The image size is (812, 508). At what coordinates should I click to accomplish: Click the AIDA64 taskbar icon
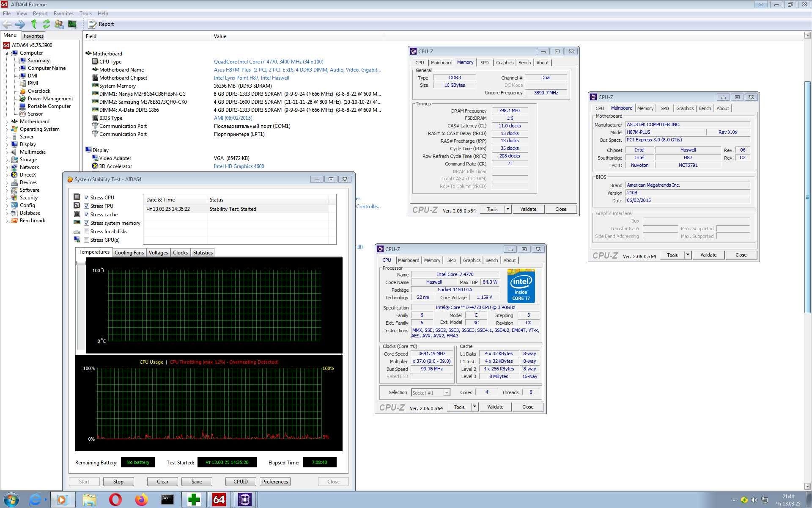[x=219, y=500]
